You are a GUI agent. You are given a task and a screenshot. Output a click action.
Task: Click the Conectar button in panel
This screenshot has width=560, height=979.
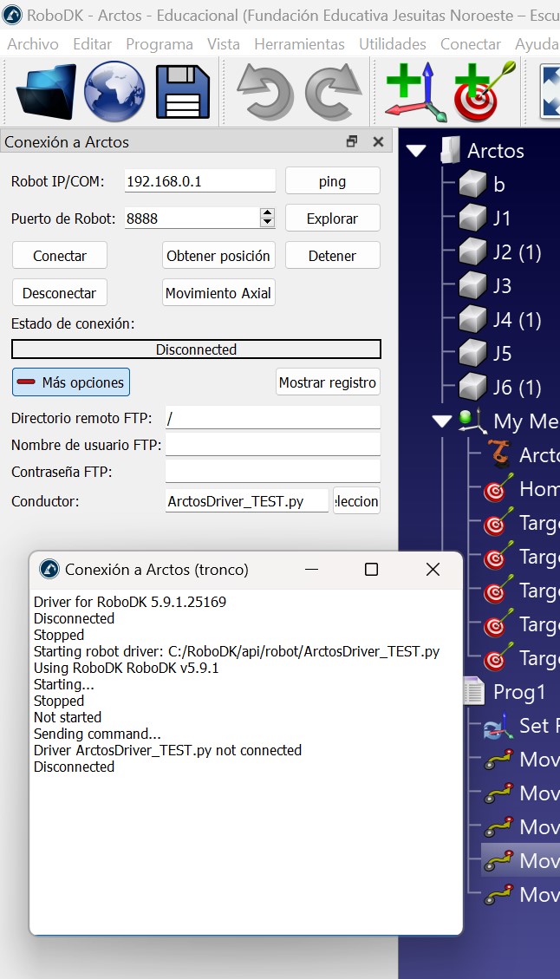(x=60, y=255)
